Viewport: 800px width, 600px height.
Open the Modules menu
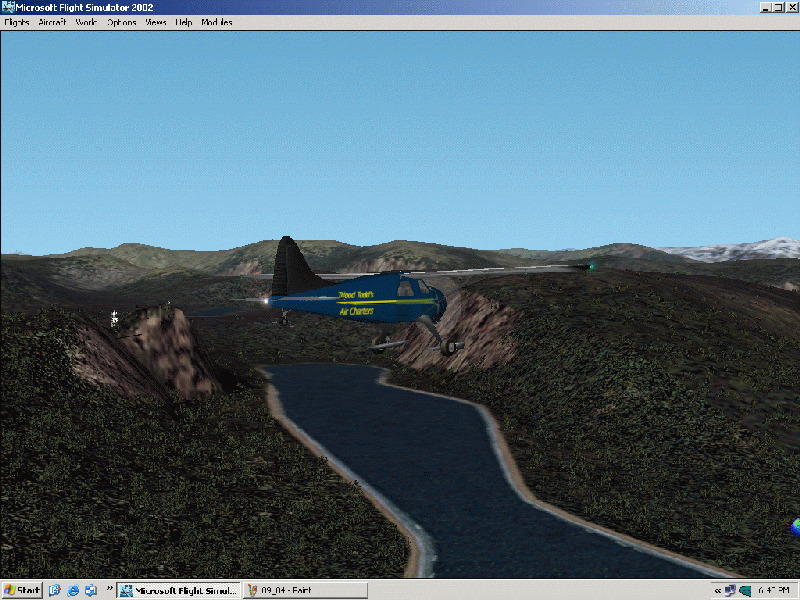point(216,22)
